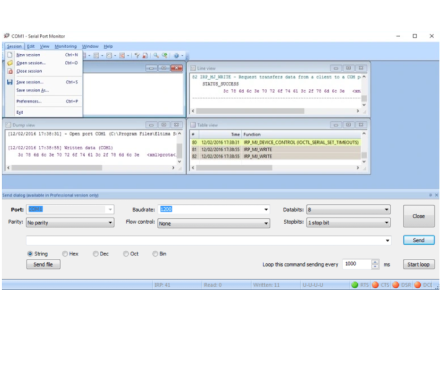Open dropdown arrow beside orange grid toolbar icon
440x375 pixels.
coord(128,55)
